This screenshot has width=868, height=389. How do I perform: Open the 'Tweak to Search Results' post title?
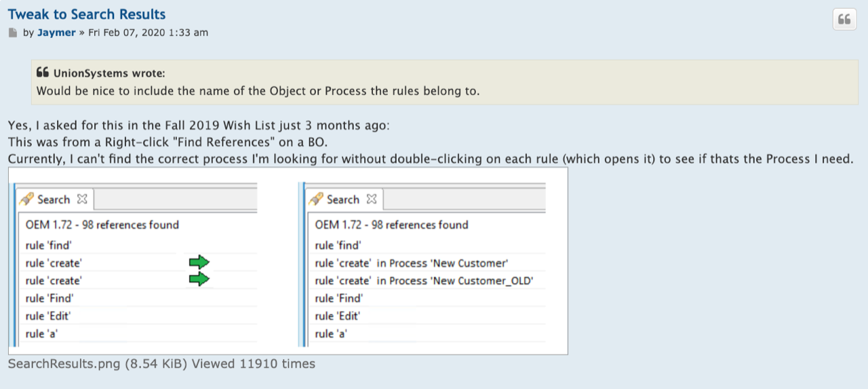tap(87, 14)
